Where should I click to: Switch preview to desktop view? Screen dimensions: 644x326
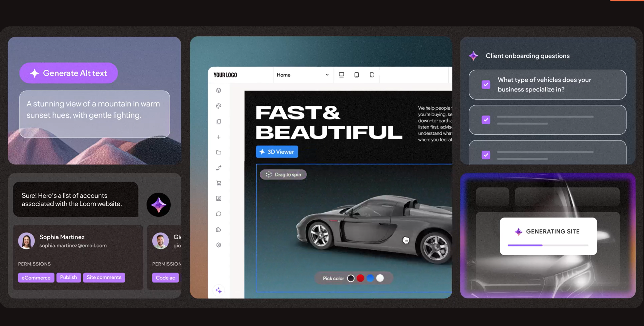coord(341,75)
